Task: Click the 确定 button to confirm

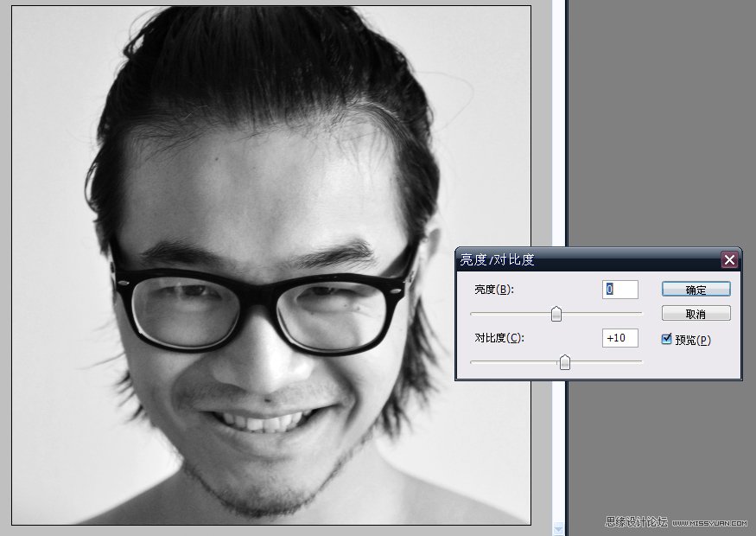Action: (696, 290)
